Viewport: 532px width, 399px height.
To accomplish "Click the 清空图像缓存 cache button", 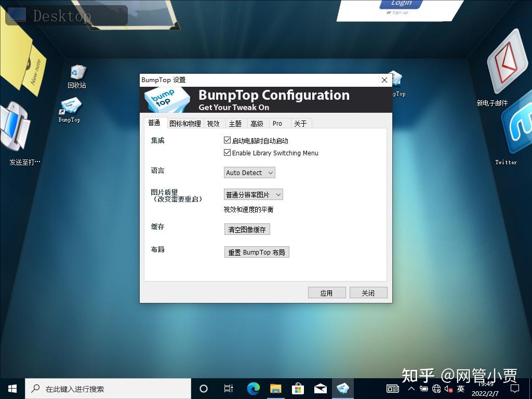I will pyautogui.click(x=247, y=229).
